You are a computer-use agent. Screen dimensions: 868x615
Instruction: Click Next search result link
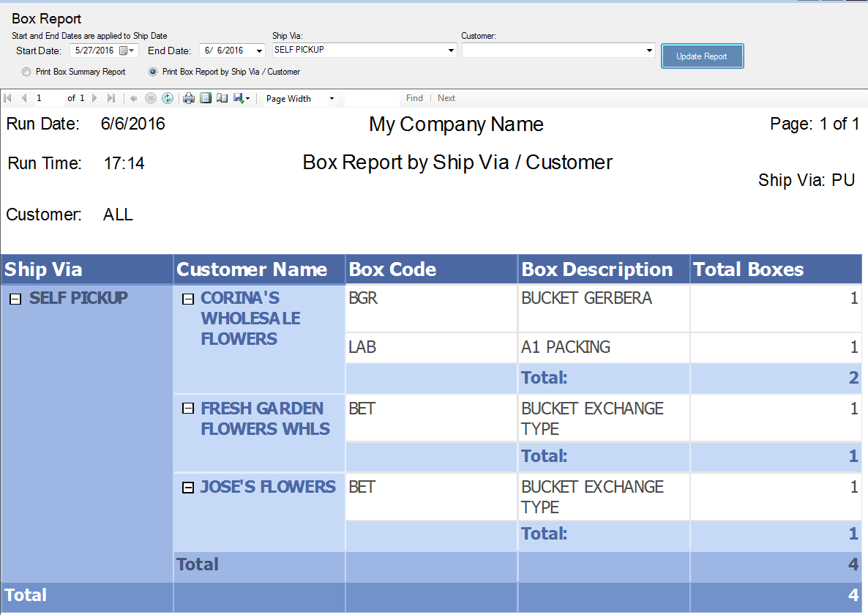[446, 98]
